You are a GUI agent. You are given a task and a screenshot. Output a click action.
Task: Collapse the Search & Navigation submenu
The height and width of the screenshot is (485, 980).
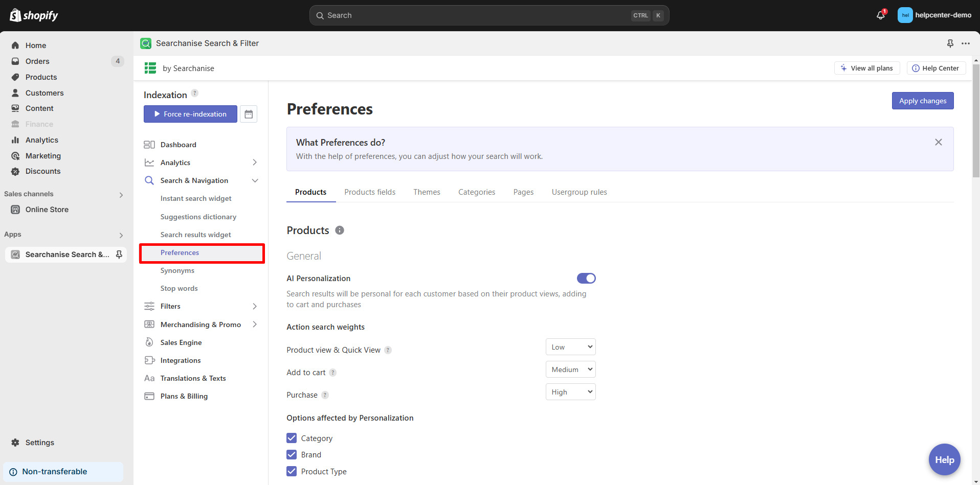(255, 180)
